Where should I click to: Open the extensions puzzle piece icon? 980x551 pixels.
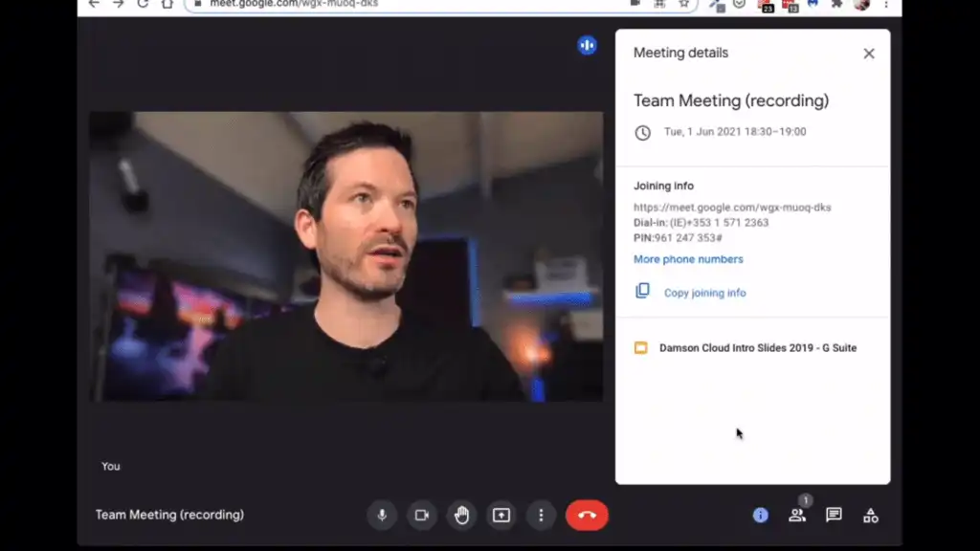coord(836,4)
